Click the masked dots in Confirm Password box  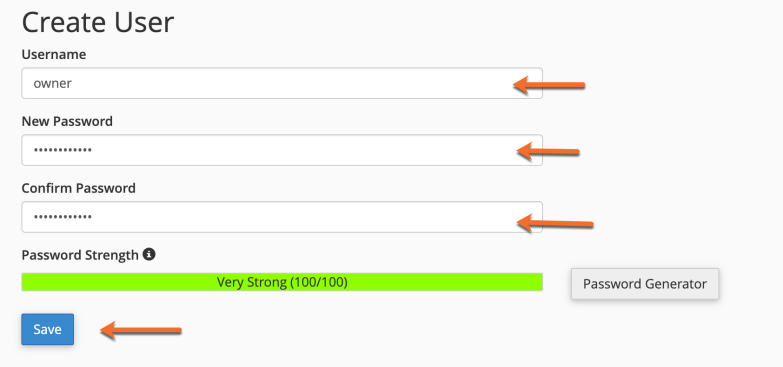click(x=62, y=217)
